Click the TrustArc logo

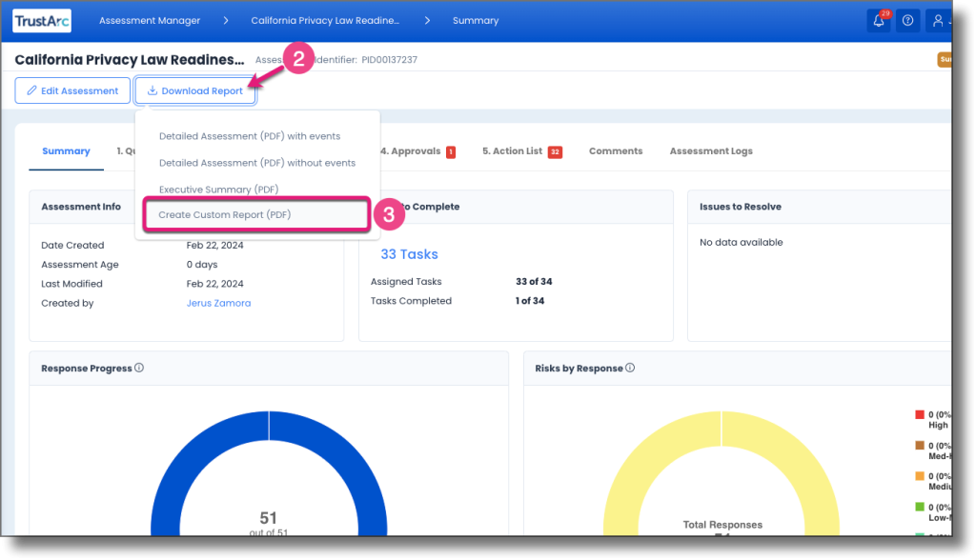[41, 20]
